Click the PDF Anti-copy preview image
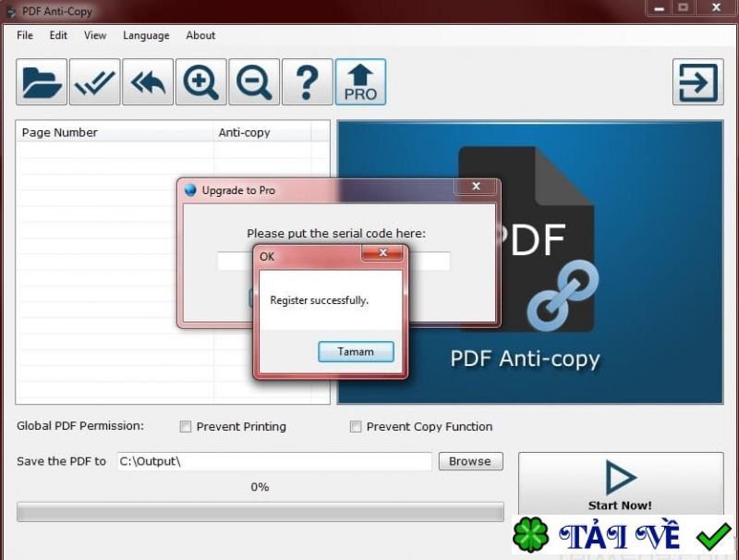Image resolution: width=739 pixels, height=560 pixels. click(530, 262)
